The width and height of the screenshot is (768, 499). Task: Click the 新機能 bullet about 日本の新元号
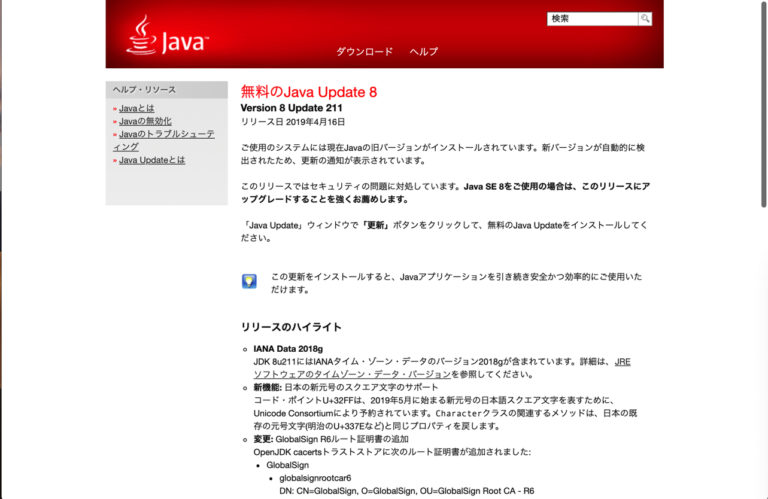(346, 387)
